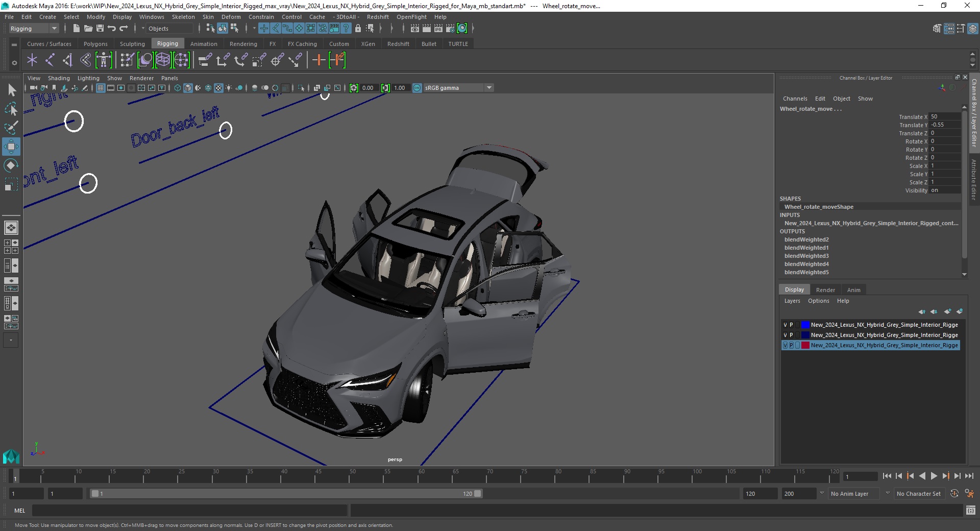Viewport: 980px width, 531px height.
Task: Toggle visibility V of first blue layer
Action: click(785, 325)
